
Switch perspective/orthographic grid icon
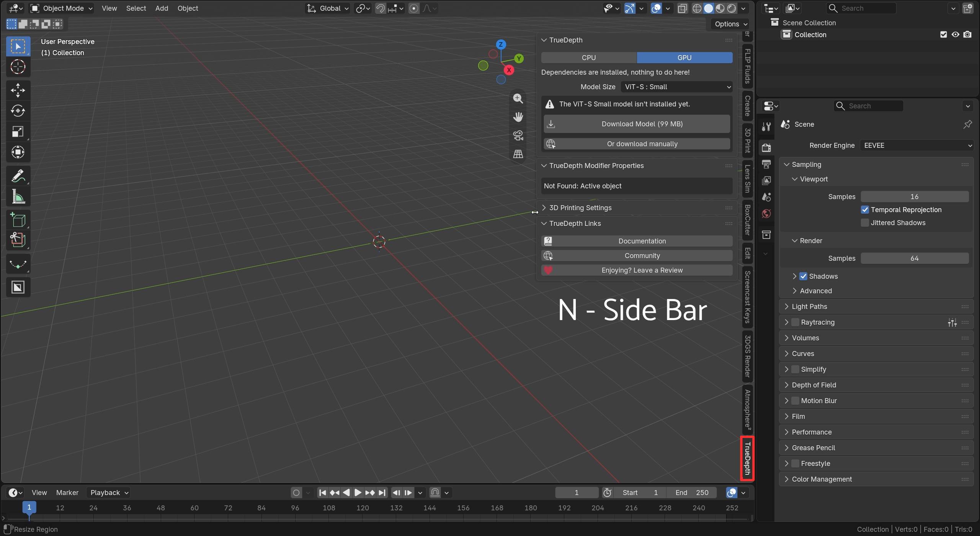518,154
